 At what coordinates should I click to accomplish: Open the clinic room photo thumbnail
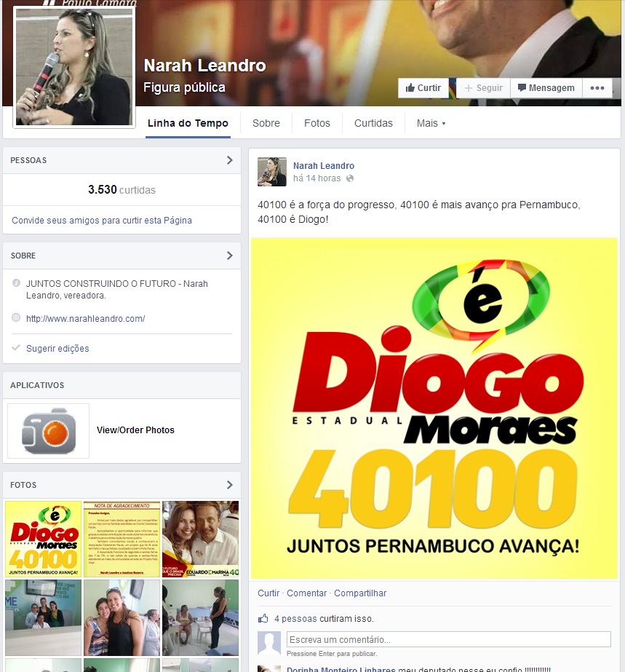[201, 617]
